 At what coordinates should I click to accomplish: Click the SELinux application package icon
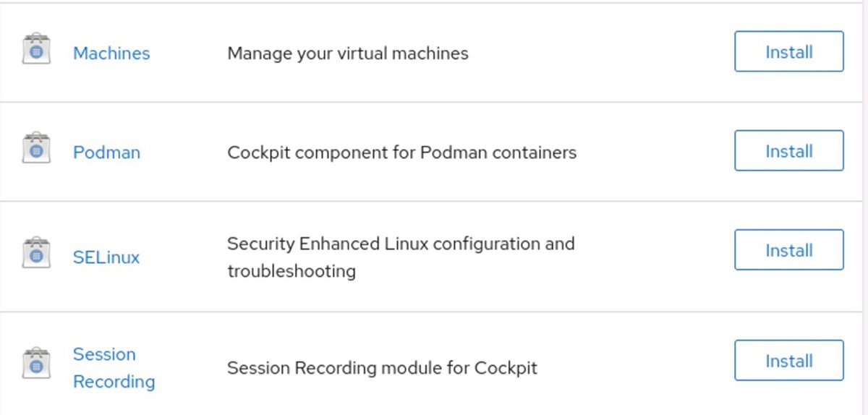pyautogui.click(x=36, y=253)
